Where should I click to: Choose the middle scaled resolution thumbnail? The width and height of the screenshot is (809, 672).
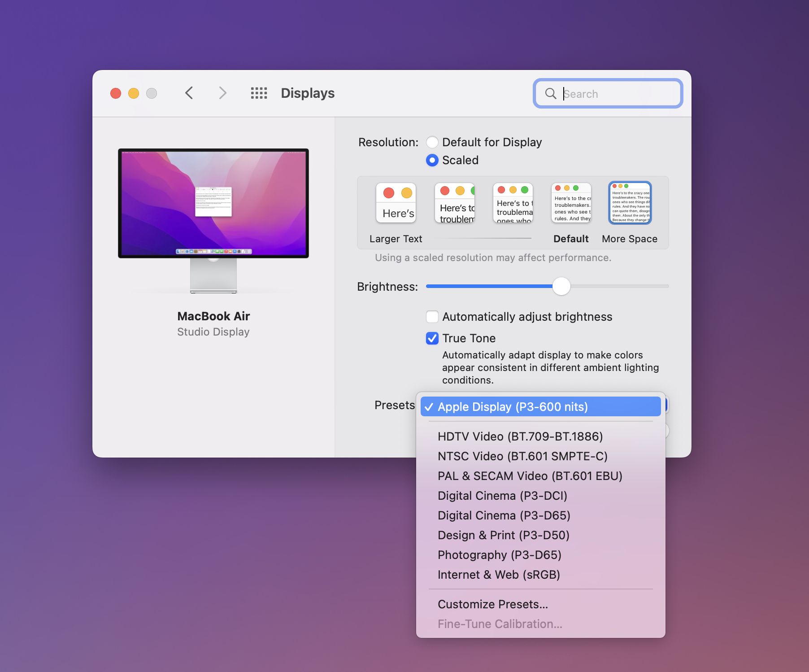click(x=513, y=203)
